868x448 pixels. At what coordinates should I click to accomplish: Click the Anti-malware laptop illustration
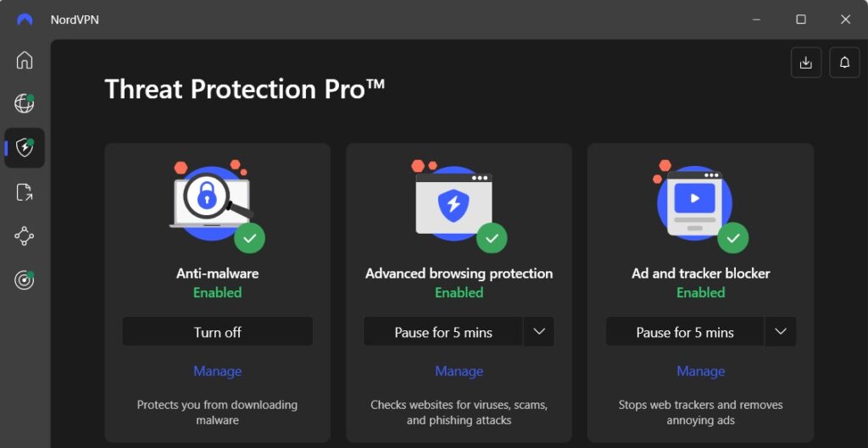point(210,200)
